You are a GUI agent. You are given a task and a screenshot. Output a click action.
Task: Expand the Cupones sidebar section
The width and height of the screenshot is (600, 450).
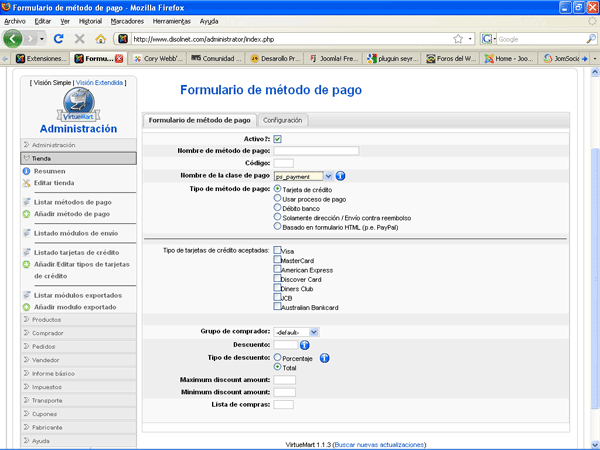point(78,414)
